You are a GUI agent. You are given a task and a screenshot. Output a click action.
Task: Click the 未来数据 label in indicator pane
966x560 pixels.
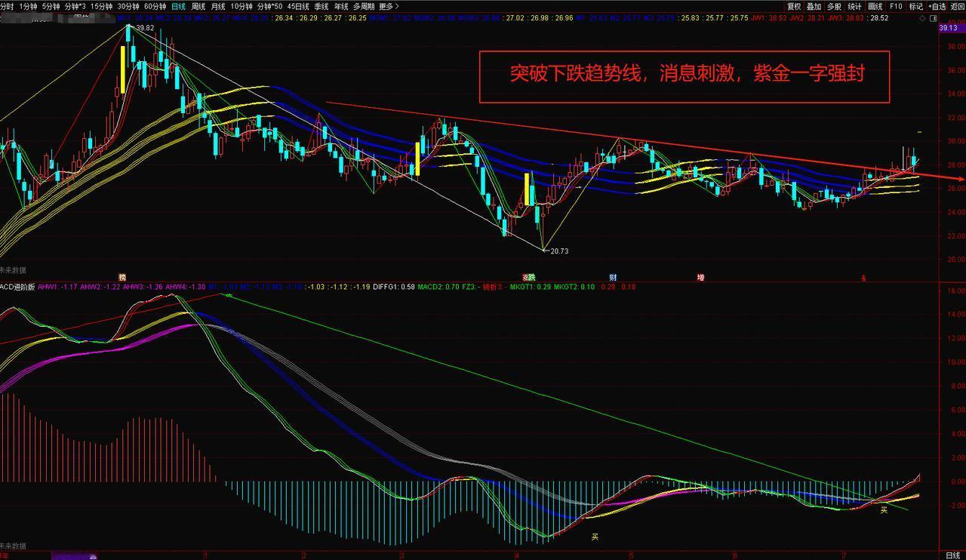click(13, 546)
